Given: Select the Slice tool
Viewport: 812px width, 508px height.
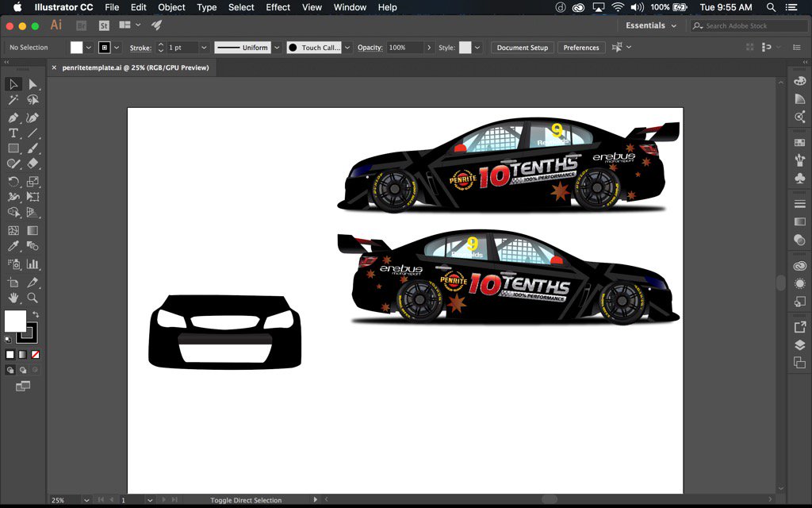Looking at the screenshot, I should (33, 283).
